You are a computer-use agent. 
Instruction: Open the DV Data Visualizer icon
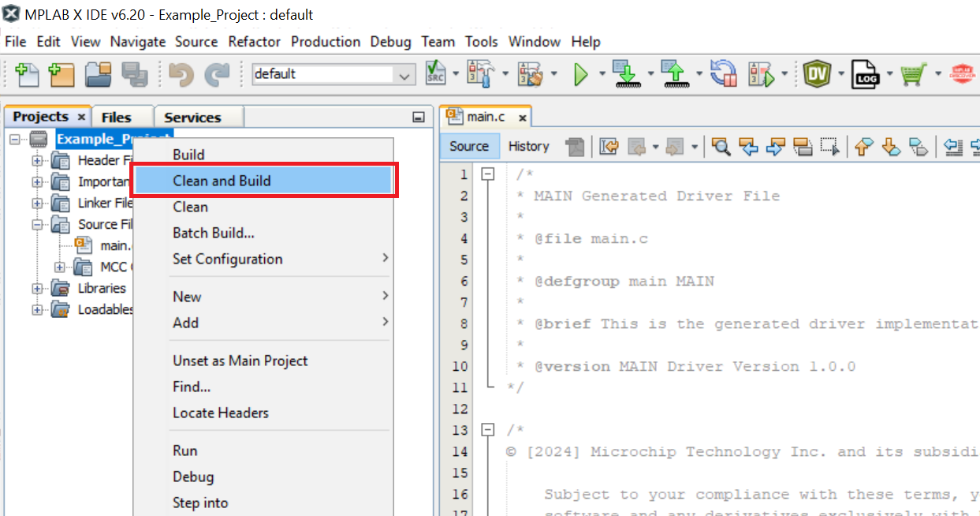818,74
